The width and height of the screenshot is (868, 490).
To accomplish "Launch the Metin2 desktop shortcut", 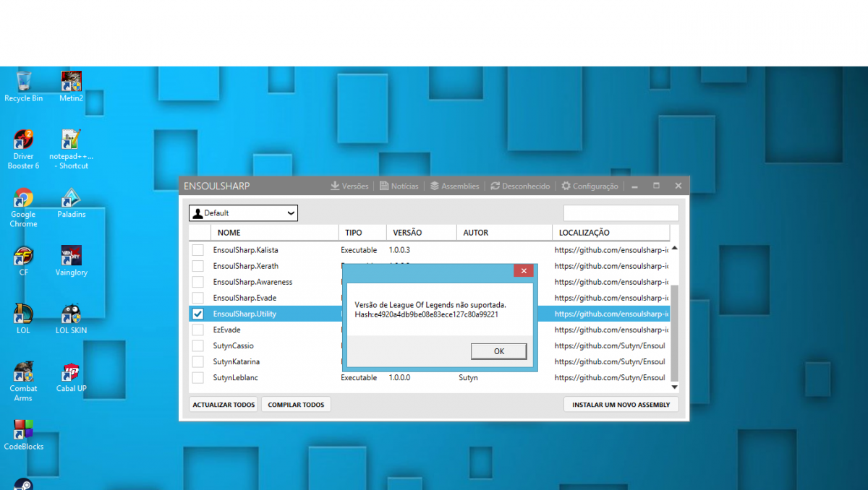I will point(71,87).
